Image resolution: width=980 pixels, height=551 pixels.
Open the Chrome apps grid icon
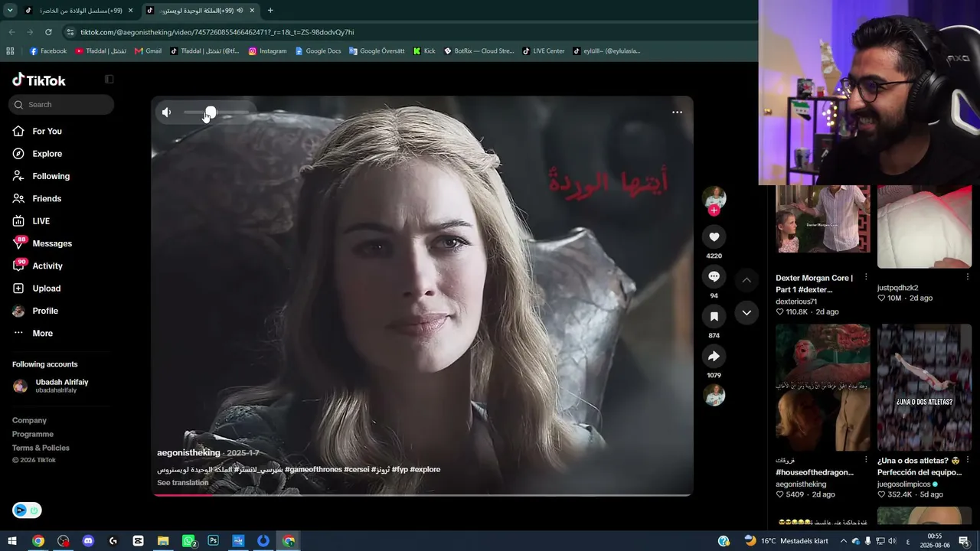10,51
